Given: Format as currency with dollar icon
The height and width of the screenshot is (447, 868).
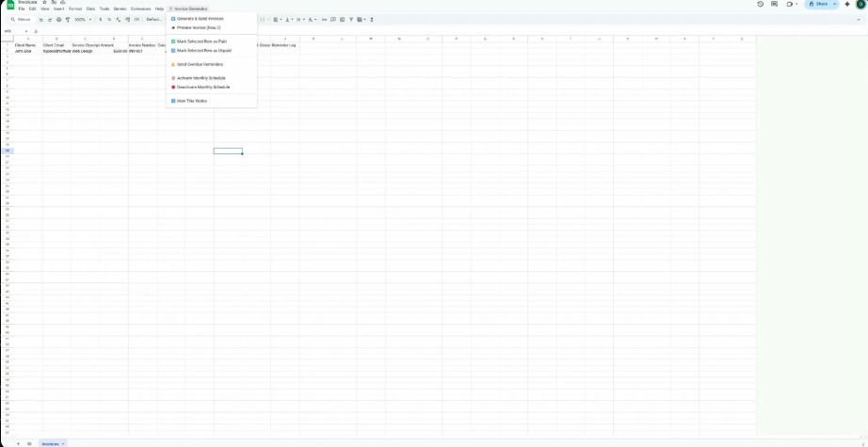Looking at the screenshot, I should click(x=100, y=20).
